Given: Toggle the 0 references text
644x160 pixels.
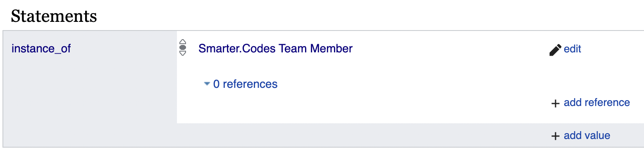Looking at the screenshot, I should point(245,84).
